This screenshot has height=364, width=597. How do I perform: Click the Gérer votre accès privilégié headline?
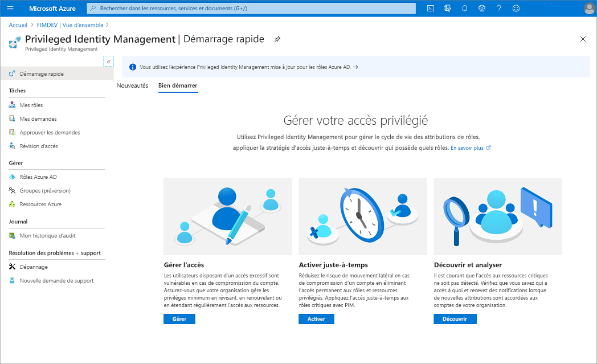355,120
